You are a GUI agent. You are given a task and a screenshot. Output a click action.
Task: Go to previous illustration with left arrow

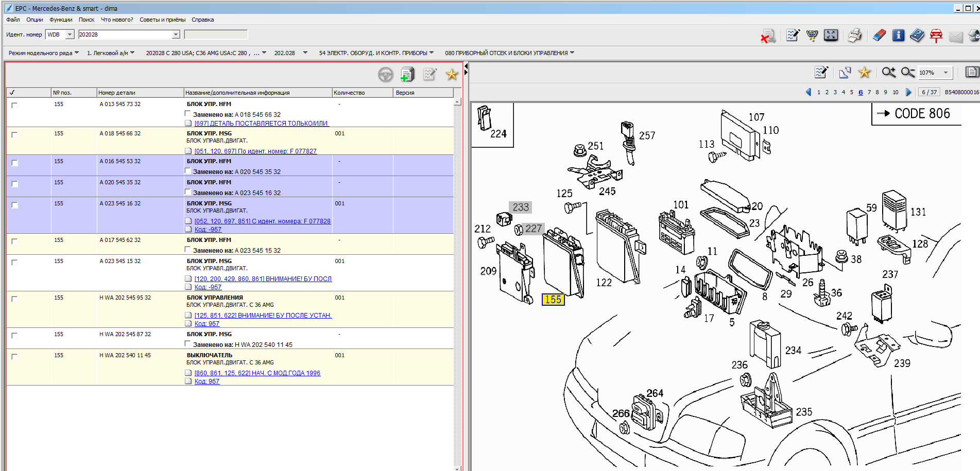coord(809,92)
